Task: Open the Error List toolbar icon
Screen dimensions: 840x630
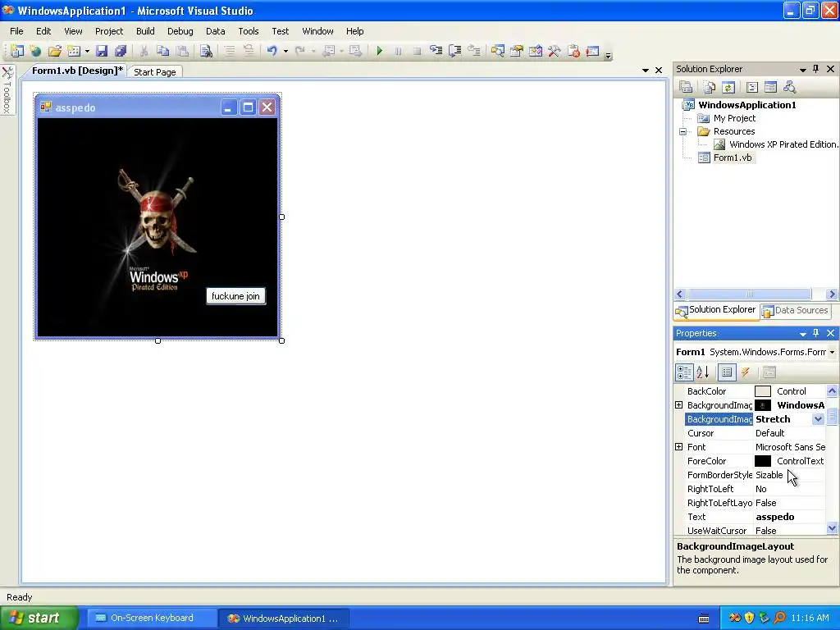Action: 573,51
